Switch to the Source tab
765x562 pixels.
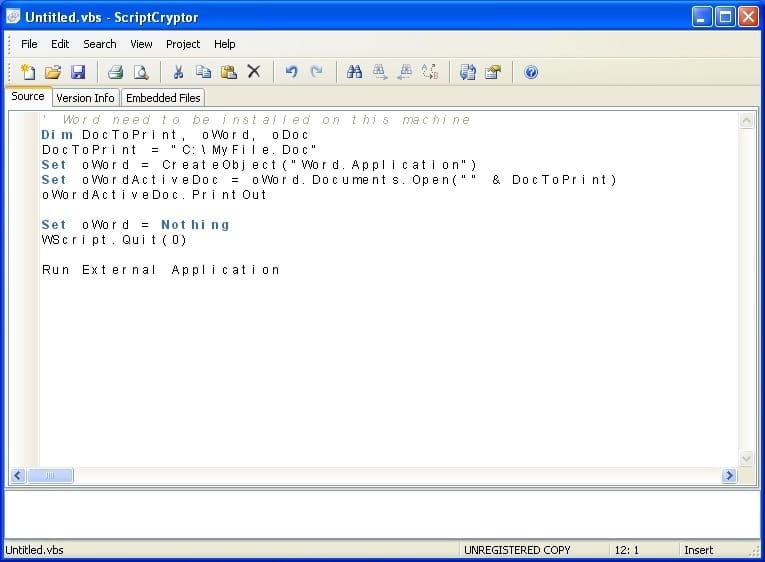(28, 96)
